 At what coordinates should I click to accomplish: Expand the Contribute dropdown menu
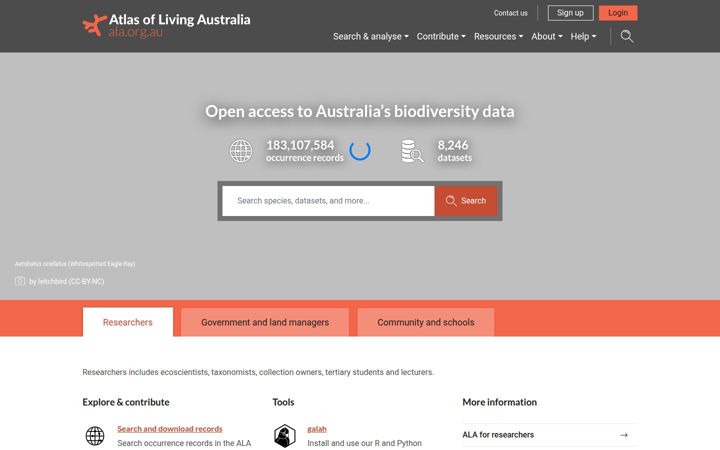441,36
